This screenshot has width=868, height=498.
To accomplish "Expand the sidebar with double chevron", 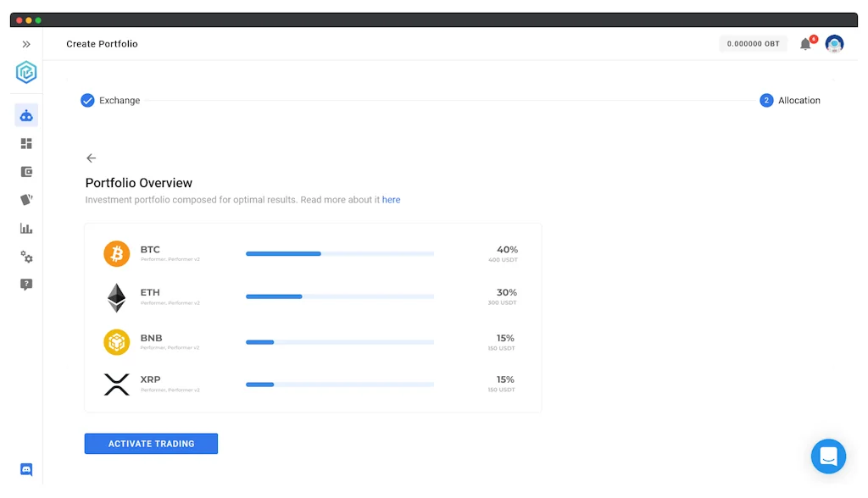I will pos(26,44).
